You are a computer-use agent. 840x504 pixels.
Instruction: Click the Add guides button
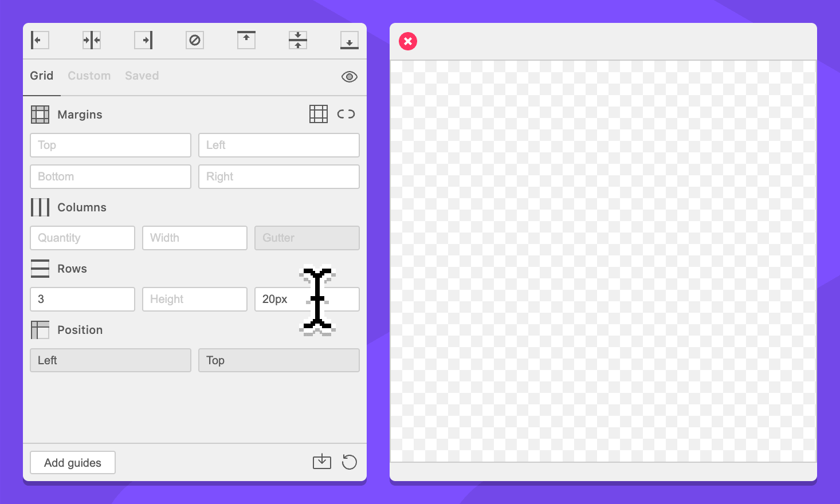(x=73, y=463)
